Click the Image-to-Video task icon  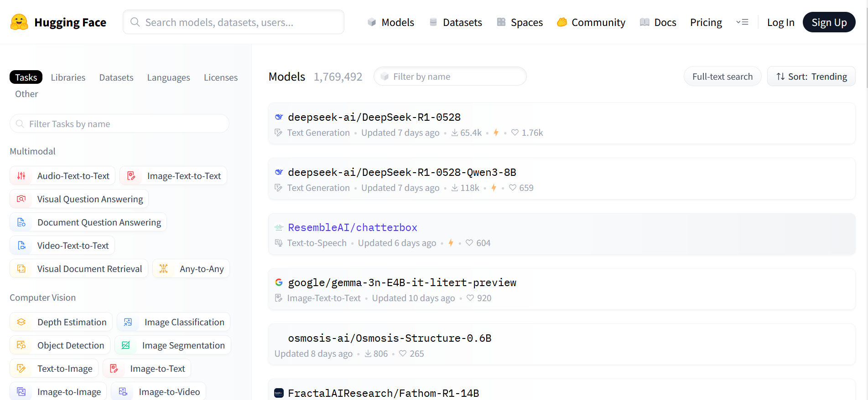[123, 392]
